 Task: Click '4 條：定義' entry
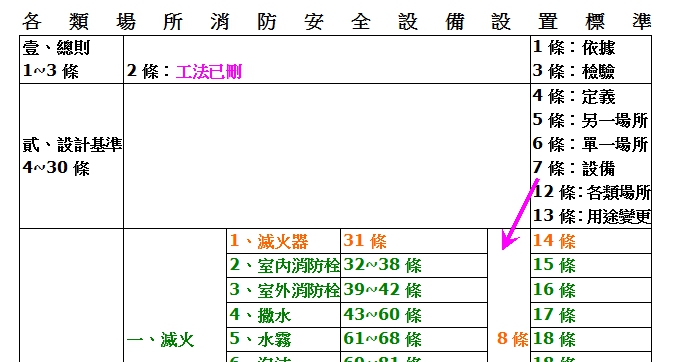pyautogui.click(x=575, y=97)
